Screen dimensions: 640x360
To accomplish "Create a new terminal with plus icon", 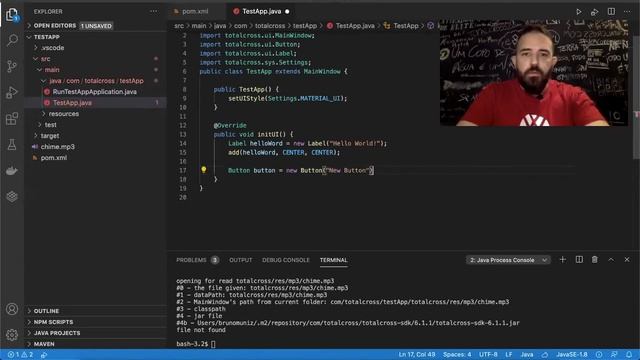I will pos(562,260).
